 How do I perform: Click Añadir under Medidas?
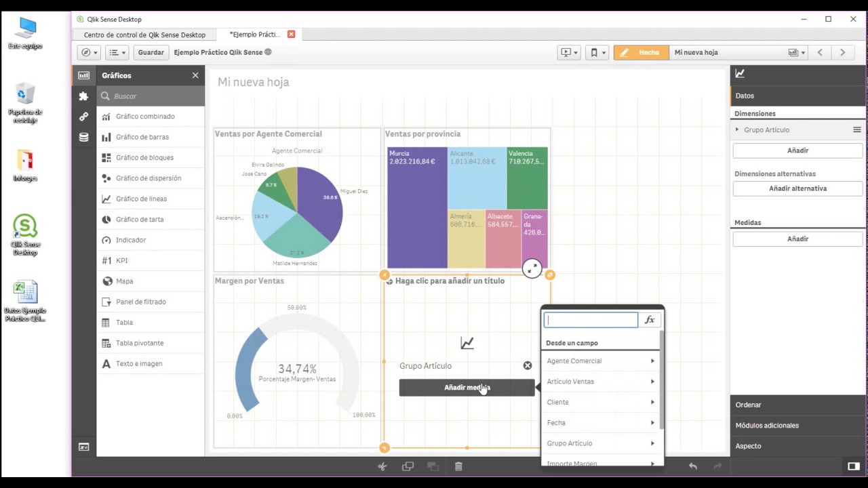[x=797, y=239]
